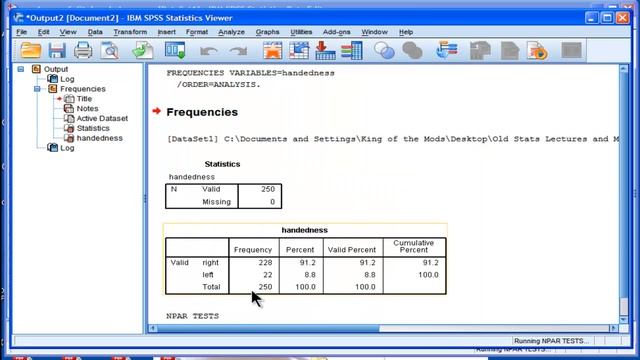Image resolution: width=640 pixels, height=360 pixels.
Task: Open the Add-ons menu
Action: (336, 32)
